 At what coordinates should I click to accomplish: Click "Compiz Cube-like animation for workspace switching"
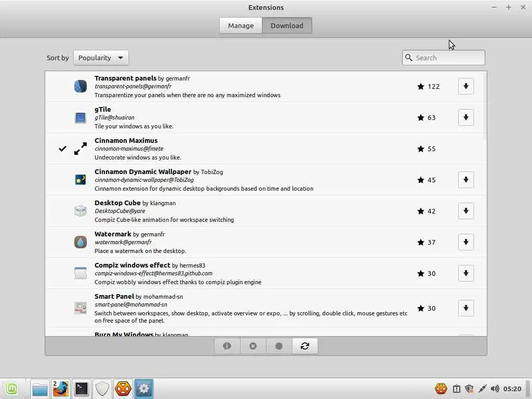click(164, 220)
